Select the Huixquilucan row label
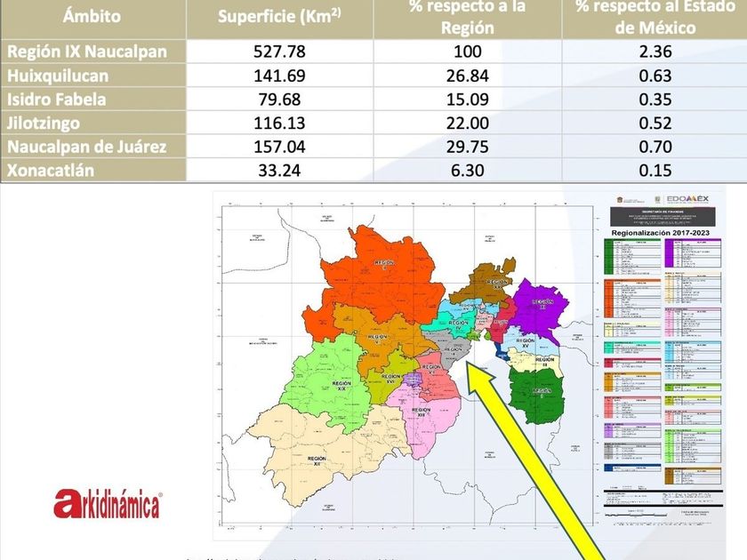 58,76
